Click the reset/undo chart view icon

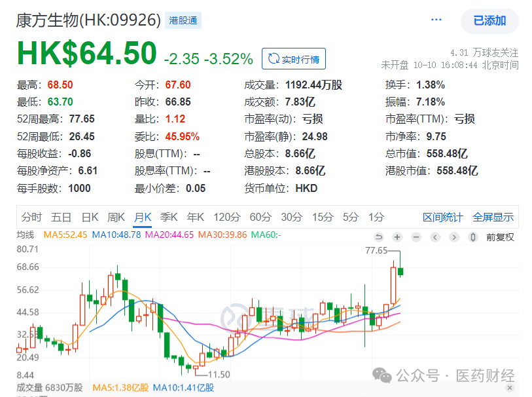(x=378, y=237)
